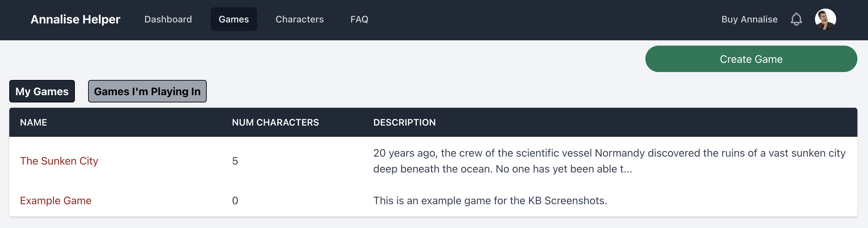The height and width of the screenshot is (228, 868).
Task: Open The Sunken City game
Action: pos(59,161)
